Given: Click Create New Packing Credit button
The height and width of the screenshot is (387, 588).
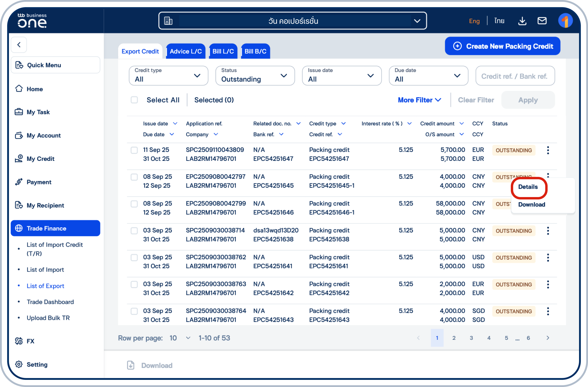Looking at the screenshot, I should (502, 46).
